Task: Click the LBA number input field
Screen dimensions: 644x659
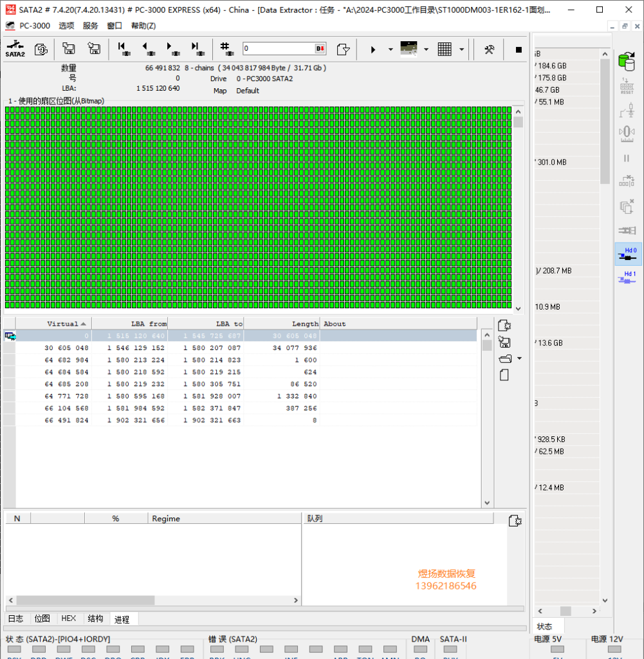Action: click(279, 48)
